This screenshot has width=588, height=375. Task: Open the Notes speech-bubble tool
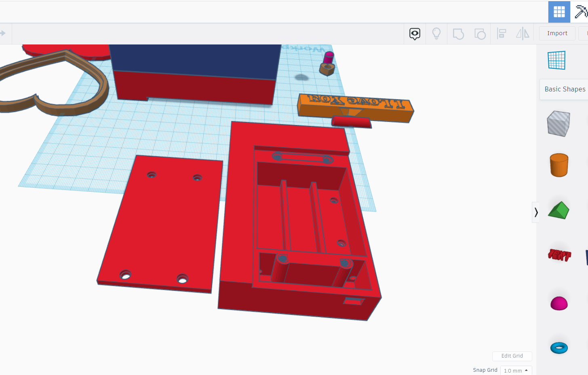415,34
